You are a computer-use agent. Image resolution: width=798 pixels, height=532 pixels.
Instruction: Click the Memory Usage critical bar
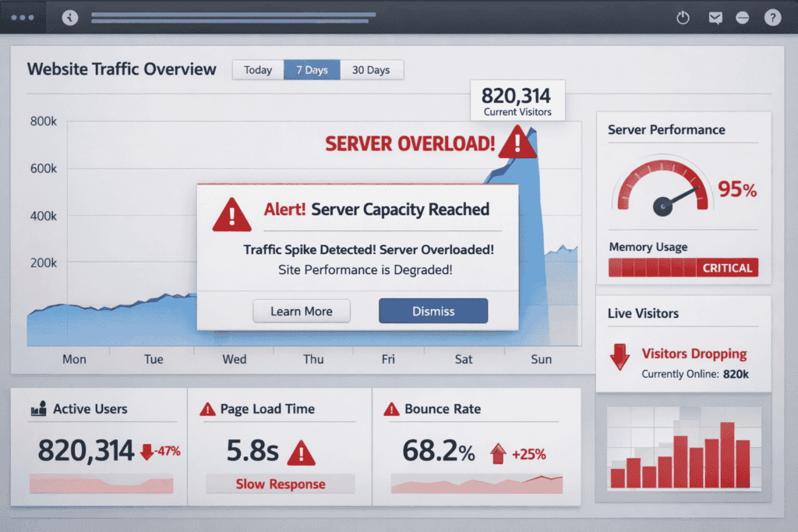(683, 267)
